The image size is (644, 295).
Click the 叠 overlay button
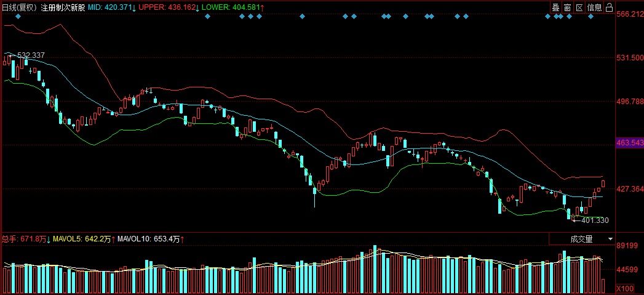[555, 7]
